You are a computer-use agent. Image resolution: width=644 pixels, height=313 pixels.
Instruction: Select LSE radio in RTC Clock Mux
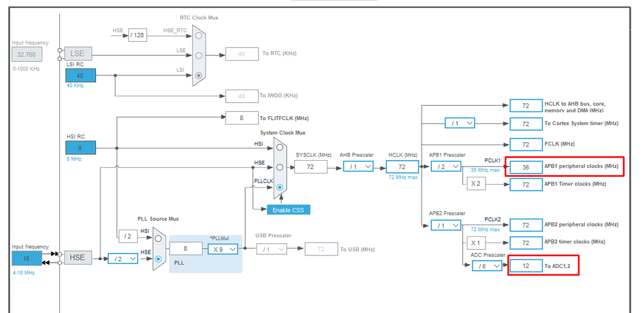(x=199, y=55)
